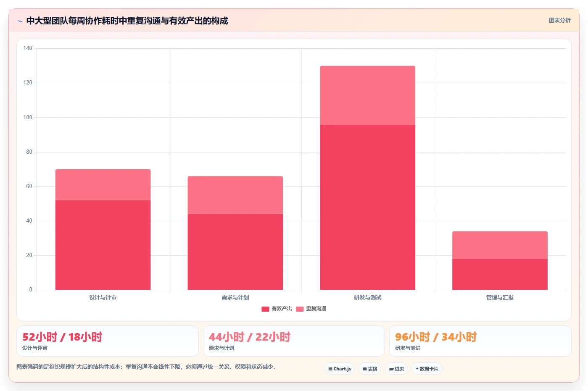This screenshot has width=588, height=391.
Task: Click the 图表分析 label in the header
Action: tap(559, 20)
